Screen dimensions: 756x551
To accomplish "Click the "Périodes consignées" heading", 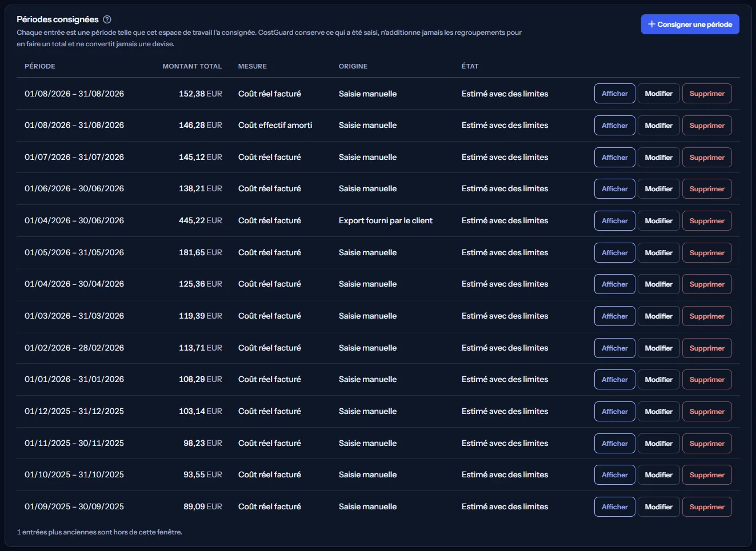I will pyautogui.click(x=58, y=19).
